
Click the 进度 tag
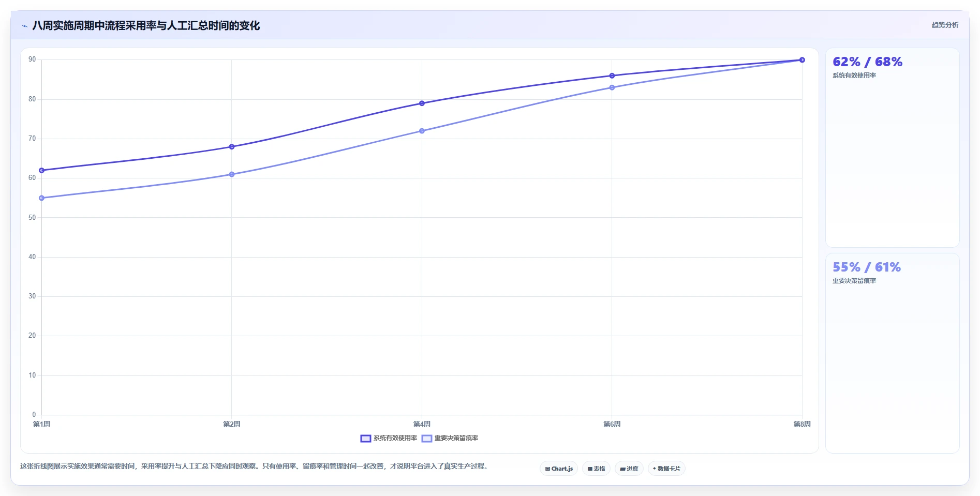point(629,469)
